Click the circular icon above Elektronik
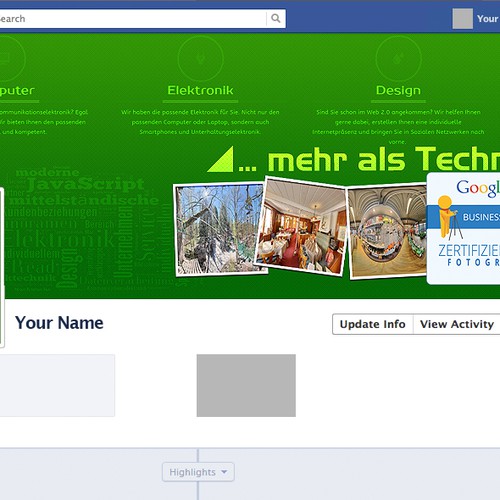 [x=200, y=58]
